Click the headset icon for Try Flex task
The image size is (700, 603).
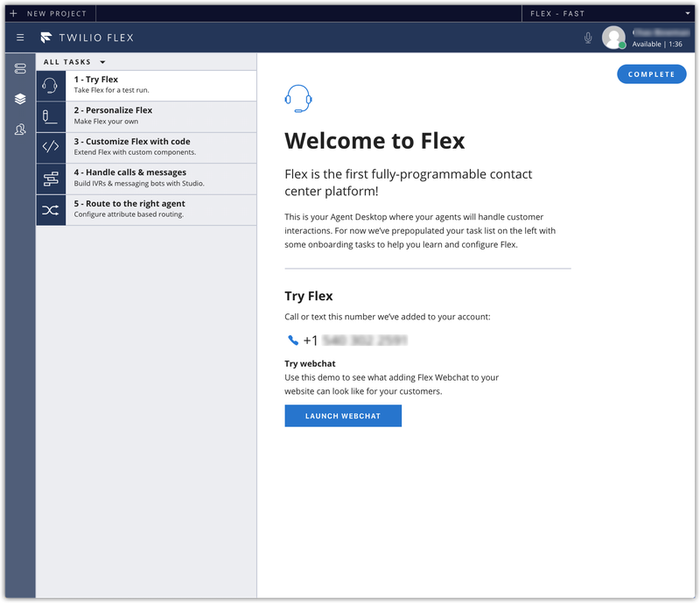coord(51,85)
